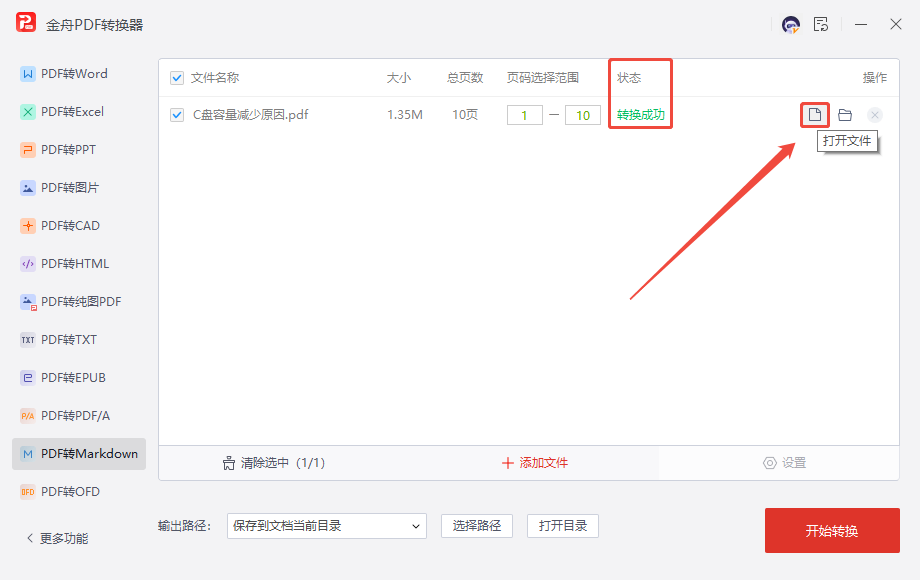The height and width of the screenshot is (580, 920).
Task: Click the PDF转图片 picture icon
Action: pos(28,188)
